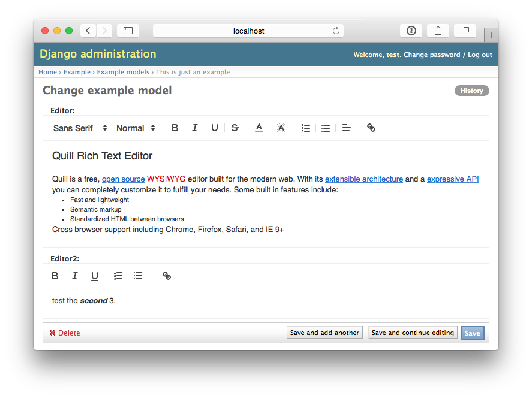Go forward with browser forward arrow
This screenshot has width=532, height=398.
pyautogui.click(x=104, y=31)
